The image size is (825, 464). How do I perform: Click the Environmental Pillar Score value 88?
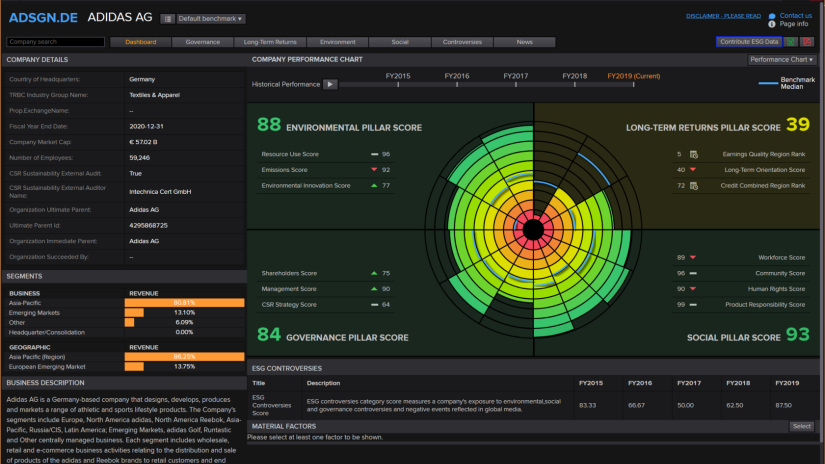click(x=269, y=125)
